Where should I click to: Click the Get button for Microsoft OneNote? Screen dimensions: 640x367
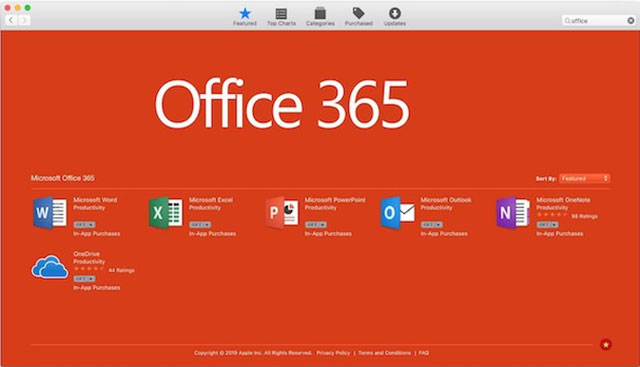pyautogui.click(x=547, y=225)
